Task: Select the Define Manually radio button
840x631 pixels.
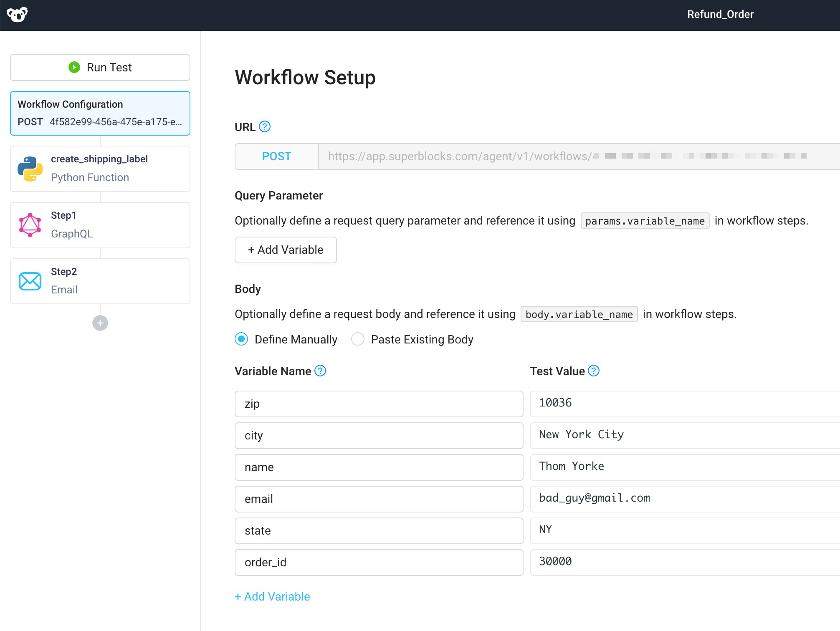Action: point(241,339)
